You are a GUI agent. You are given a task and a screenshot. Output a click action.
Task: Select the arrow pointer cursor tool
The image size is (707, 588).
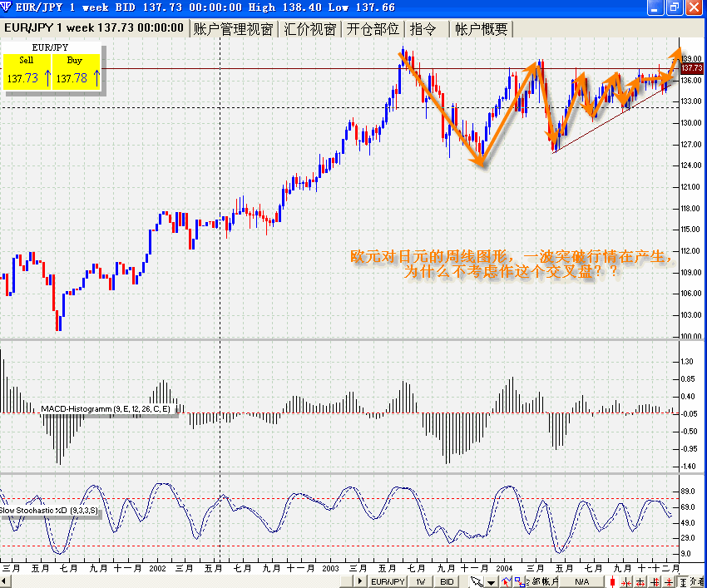pos(476,581)
